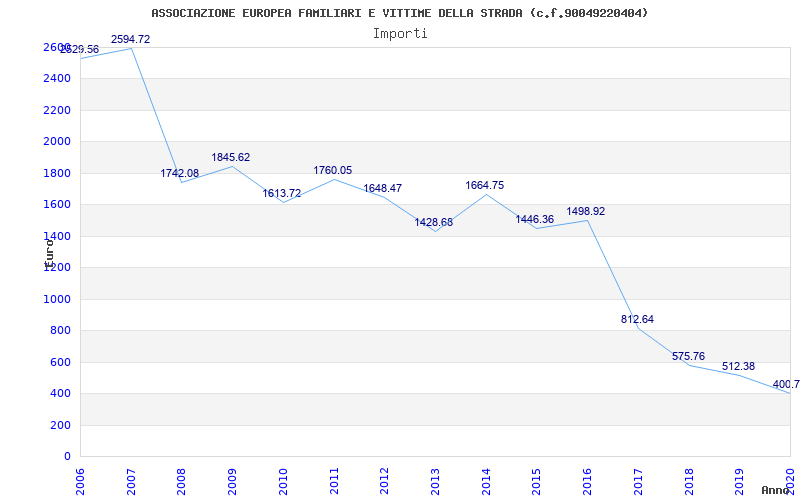
Task: Select the x-axis year 2011
Action: 334,482
